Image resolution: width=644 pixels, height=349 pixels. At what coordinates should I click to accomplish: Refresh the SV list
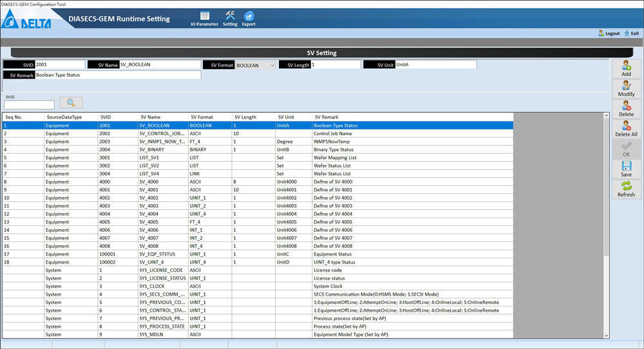[626, 189]
